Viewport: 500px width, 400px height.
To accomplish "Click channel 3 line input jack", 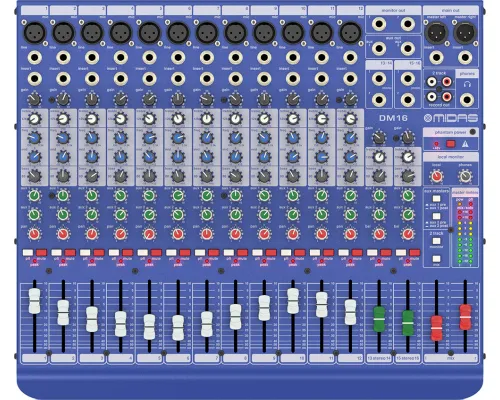I will [92, 57].
